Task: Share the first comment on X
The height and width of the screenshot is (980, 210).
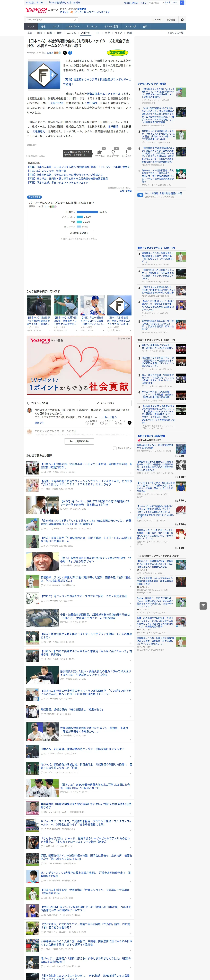Action: (x=130, y=423)
